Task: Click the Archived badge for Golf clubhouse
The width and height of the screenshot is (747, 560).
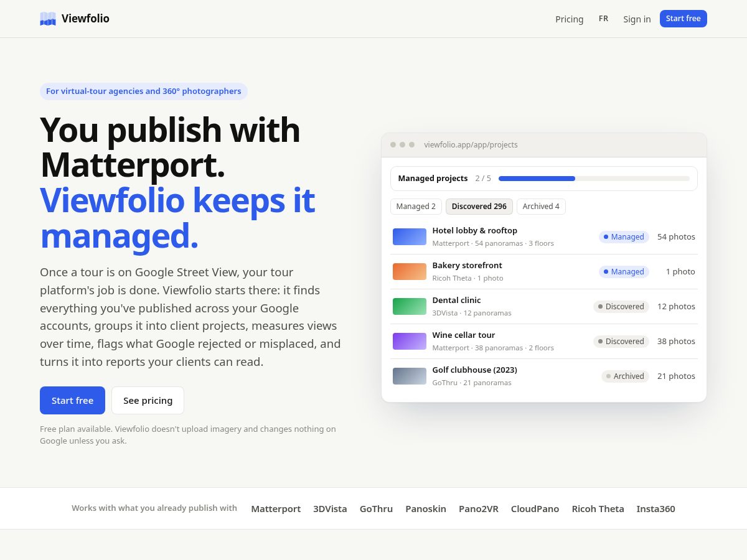Action: click(x=625, y=376)
